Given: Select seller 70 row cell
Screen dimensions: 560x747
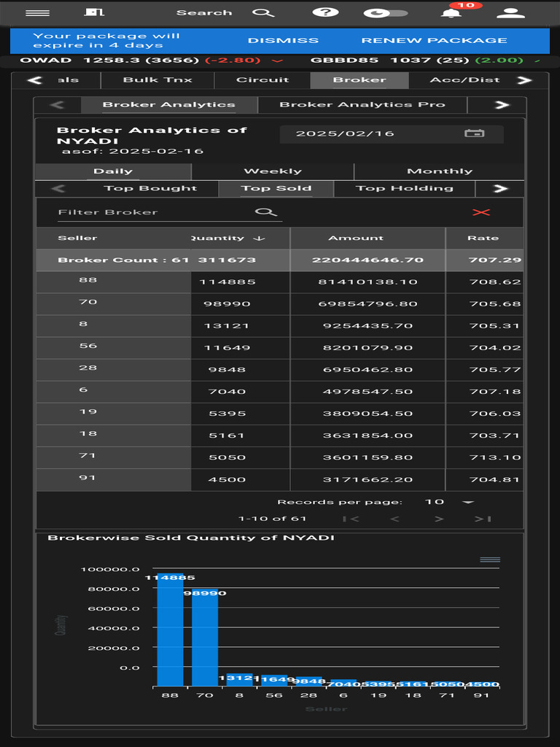Looking at the screenshot, I should 113,303.
